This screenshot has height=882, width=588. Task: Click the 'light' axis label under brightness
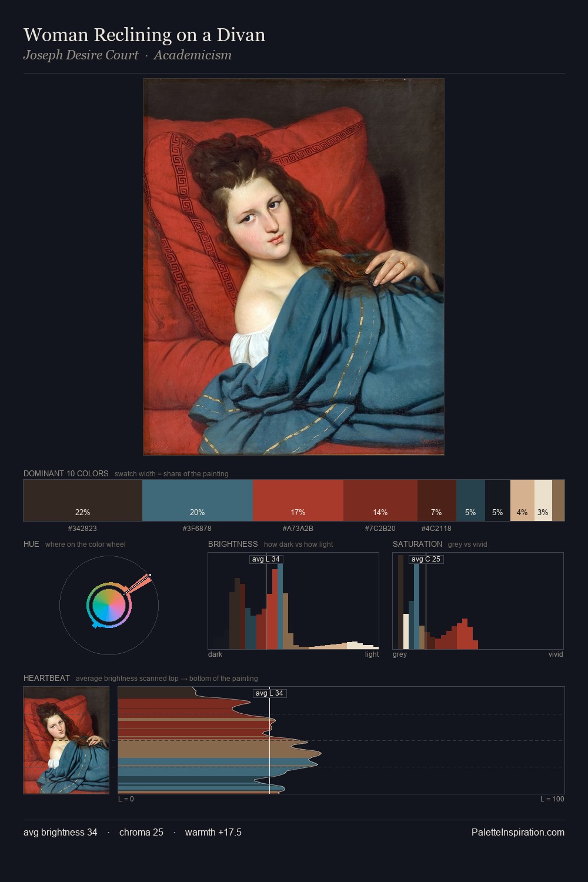click(372, 654)
